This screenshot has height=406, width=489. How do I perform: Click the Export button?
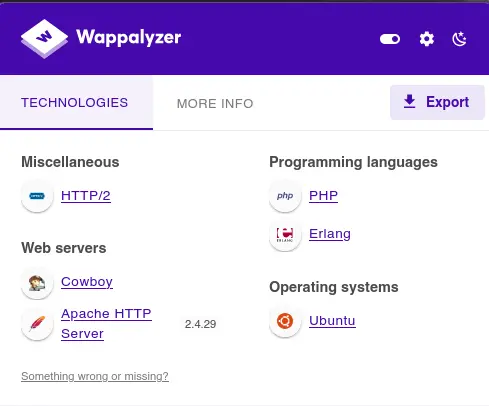tap(437, 102)
